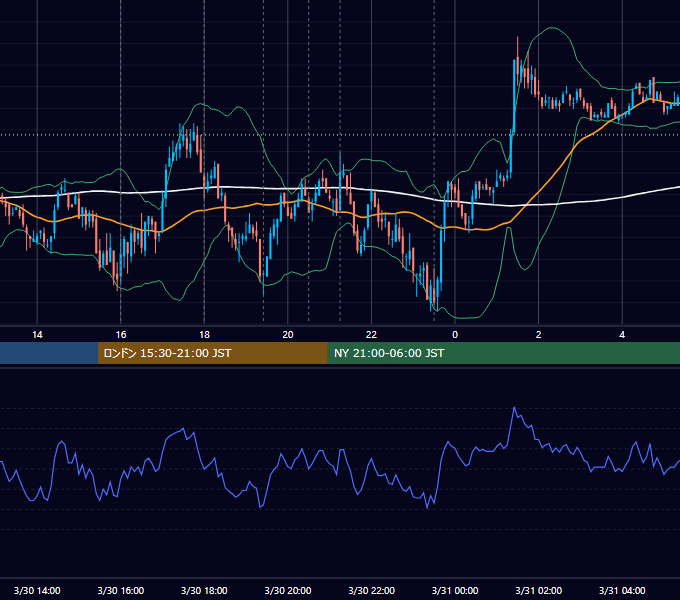Click the blue session bar left of London

click(x=49, y=353)
